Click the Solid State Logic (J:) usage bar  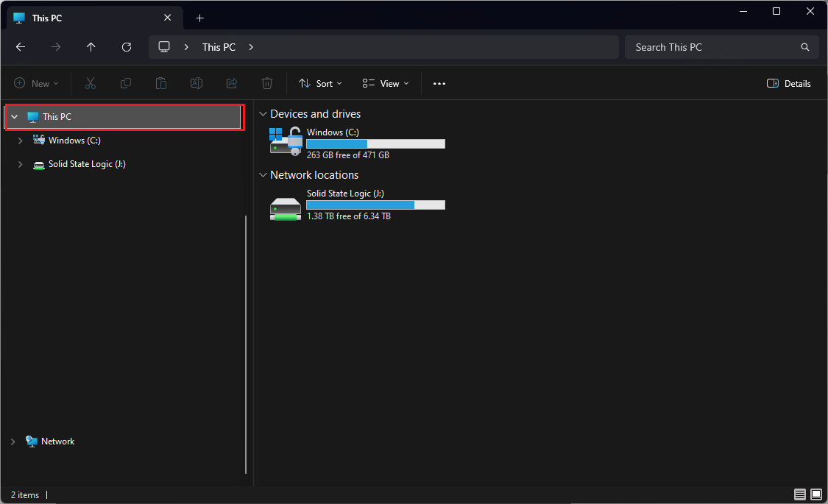pyautogui.click(x=376, y=205)
